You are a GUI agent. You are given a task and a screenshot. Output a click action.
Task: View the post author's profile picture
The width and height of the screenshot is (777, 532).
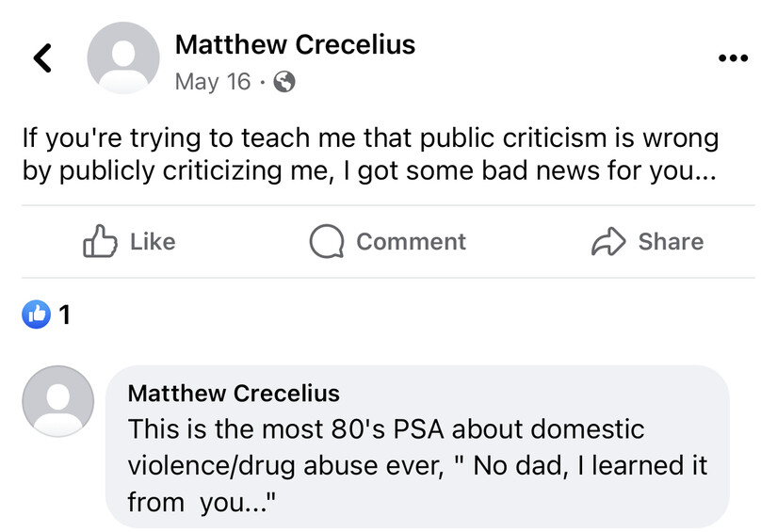(x=122, y=58)
